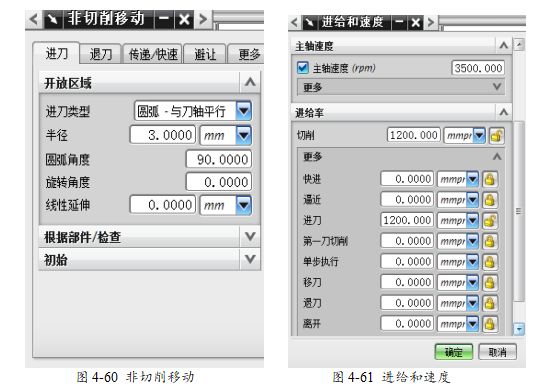This screenshot has height=387, width=537.
Task: Collapse the 开放区域 section
Action: pyautogui.click(x=250, y=82)
